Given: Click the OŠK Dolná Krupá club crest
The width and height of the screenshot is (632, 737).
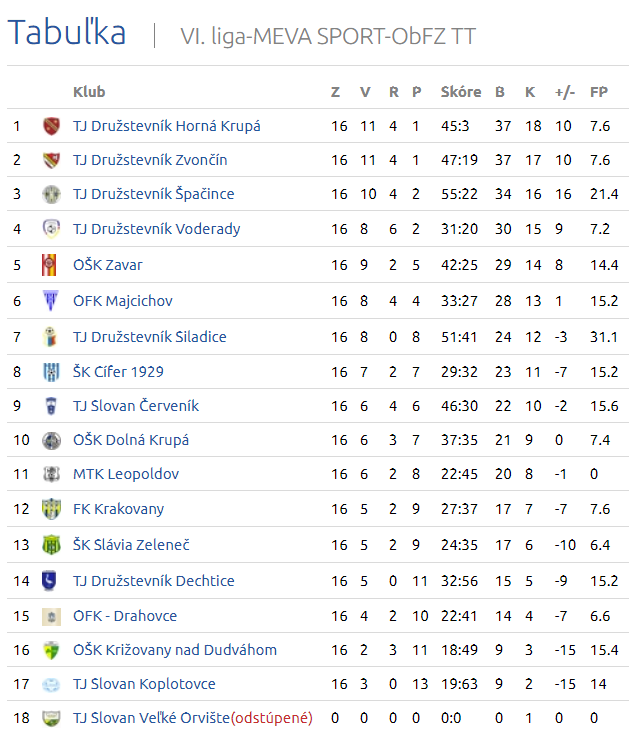Looking at the screenshot, I should (51, 440).
